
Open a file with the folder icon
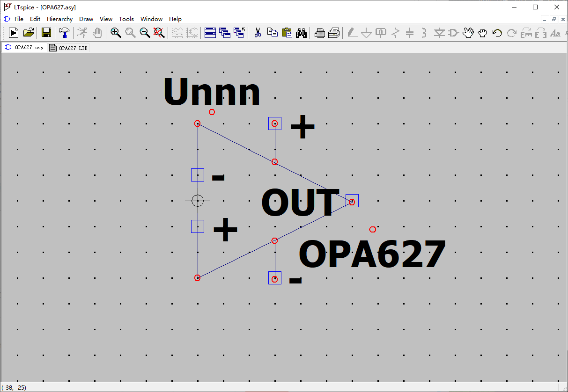point(29,33)
